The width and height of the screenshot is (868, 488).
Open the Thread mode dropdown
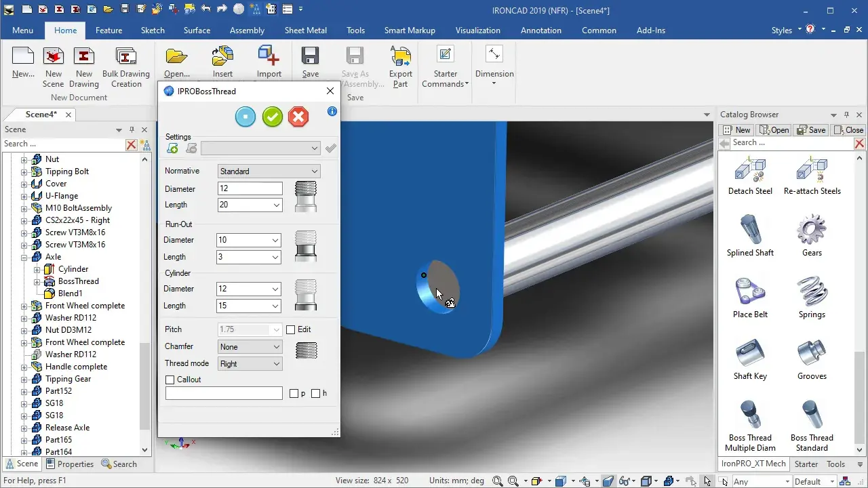click(250, 363)
